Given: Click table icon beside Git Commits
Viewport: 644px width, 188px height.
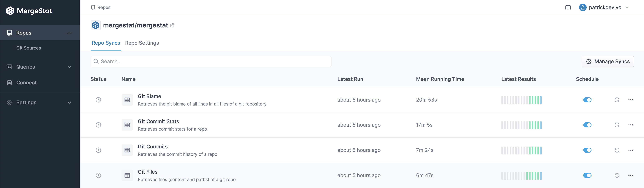Looking at the screenshot, I should (127, 150).
